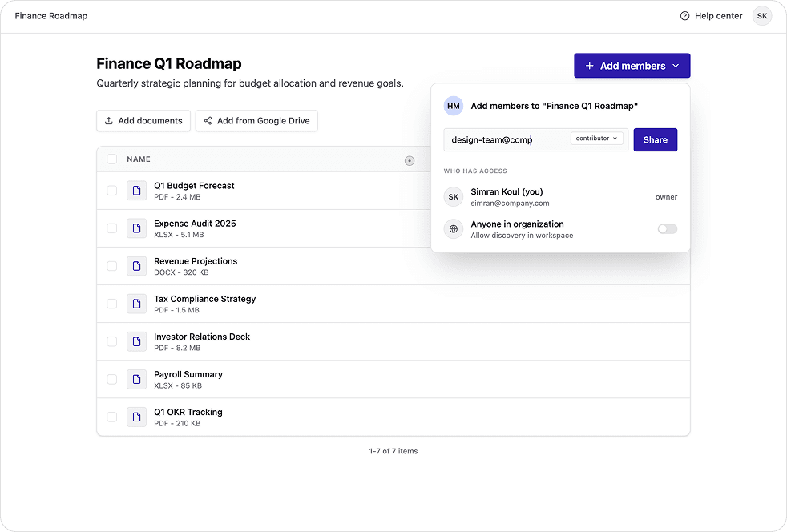The height and width of the screenshot is (532, 787).
Task: Click the globe icon for Anyone in organization
Action: click(x=454, y=229)
